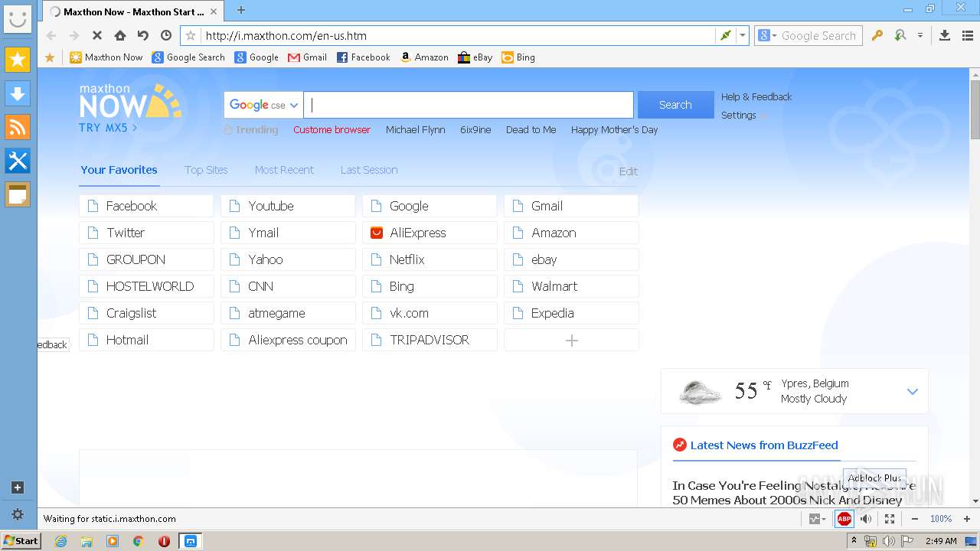Click the blue Search button

675,105
